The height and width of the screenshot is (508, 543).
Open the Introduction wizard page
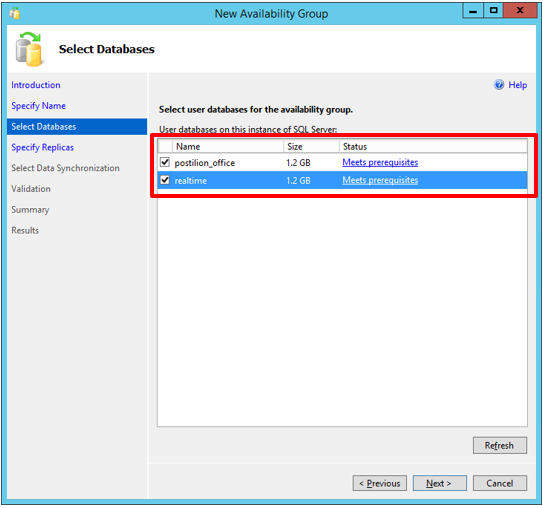tap(36, 85)
